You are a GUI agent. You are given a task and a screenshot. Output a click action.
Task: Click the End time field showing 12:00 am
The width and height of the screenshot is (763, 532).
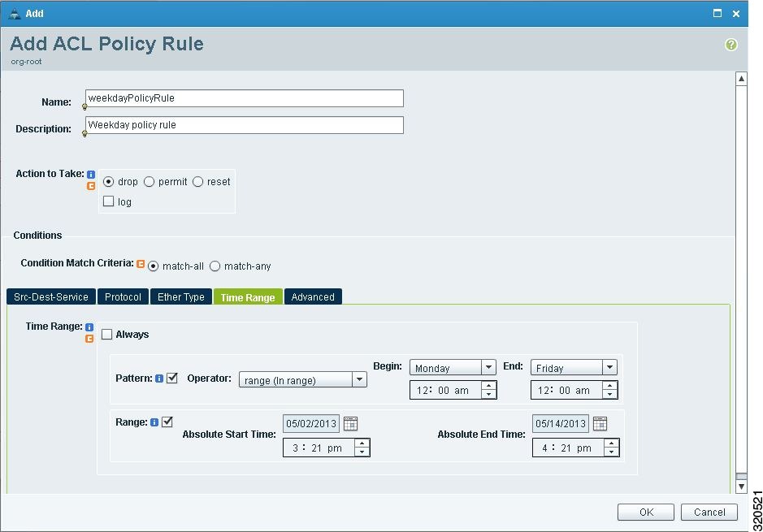point(567,390)
